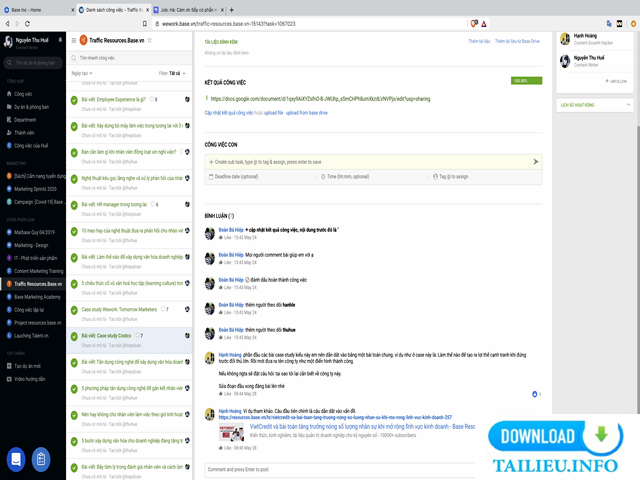Click Hạnh Hoàng follower avatar
The image size is (640, 480).
[565, 39]
